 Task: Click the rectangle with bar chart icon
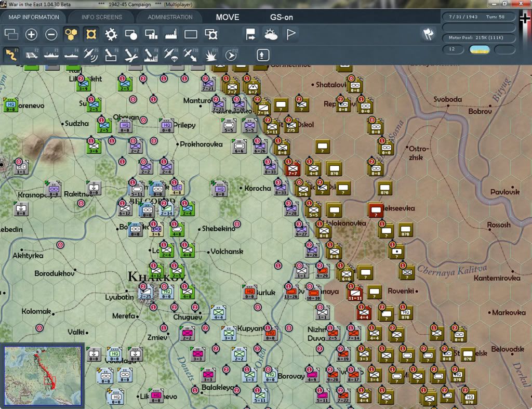[x=151, y=34]
